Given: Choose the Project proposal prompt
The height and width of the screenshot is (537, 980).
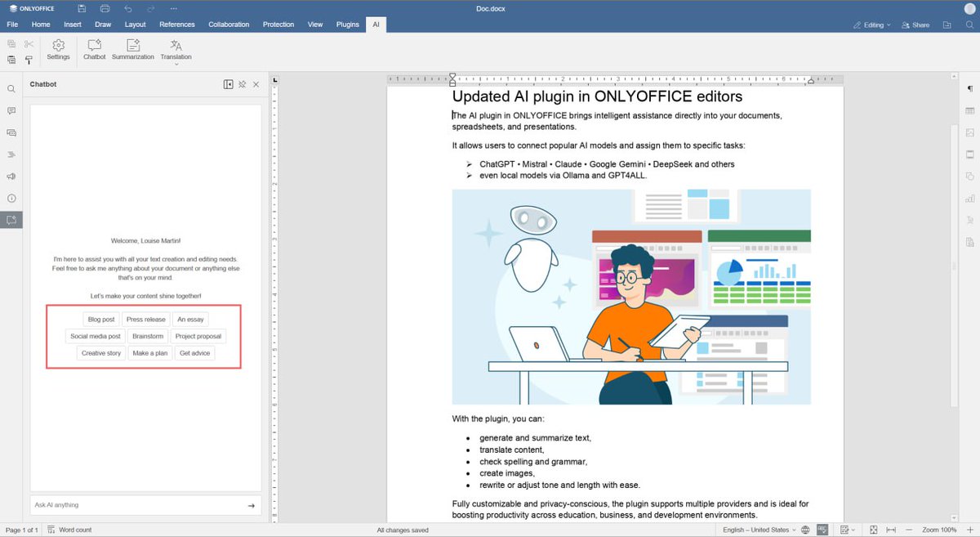Looking at the screenshot, I should point(198,336).
